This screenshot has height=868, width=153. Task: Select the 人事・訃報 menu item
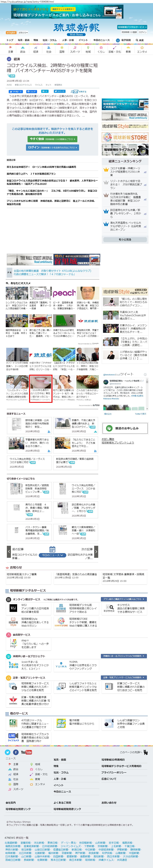pyautogui.click(x=68, y=40)
